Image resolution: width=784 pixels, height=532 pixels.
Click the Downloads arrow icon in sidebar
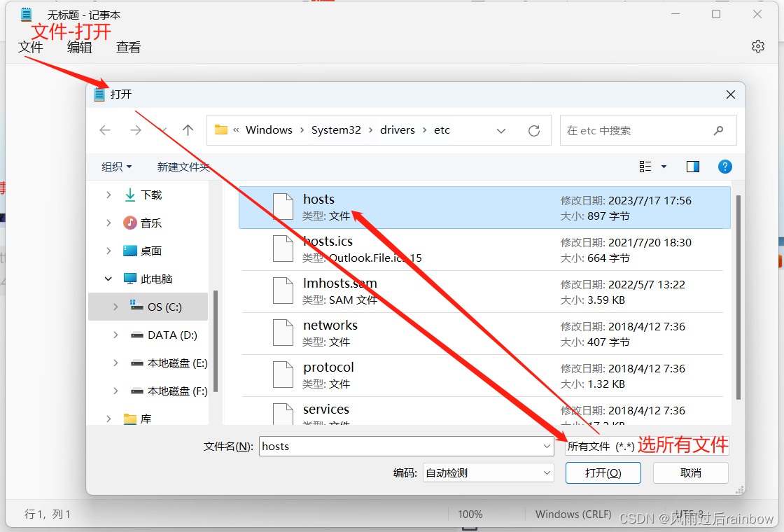pyautogui.click(x=130, y=195)
